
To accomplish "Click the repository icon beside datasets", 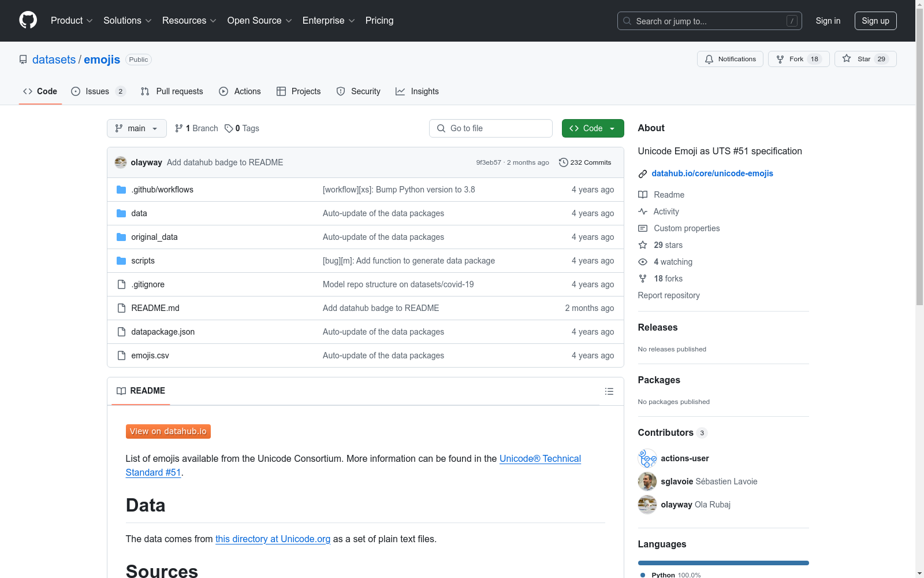I will (x=23, y=60).
